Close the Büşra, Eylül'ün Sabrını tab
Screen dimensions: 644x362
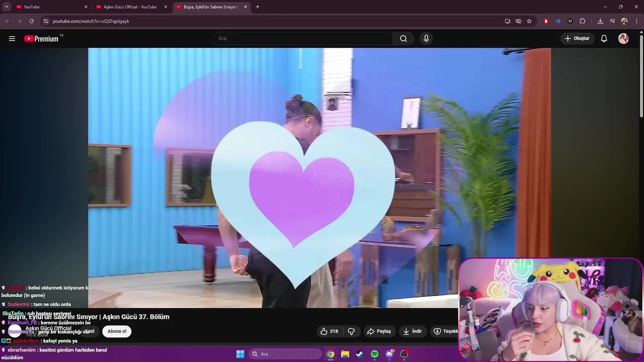(246, 7)
